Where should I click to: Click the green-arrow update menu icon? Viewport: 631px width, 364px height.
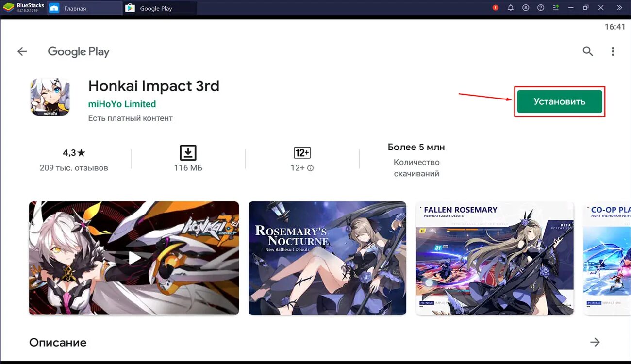556,8
